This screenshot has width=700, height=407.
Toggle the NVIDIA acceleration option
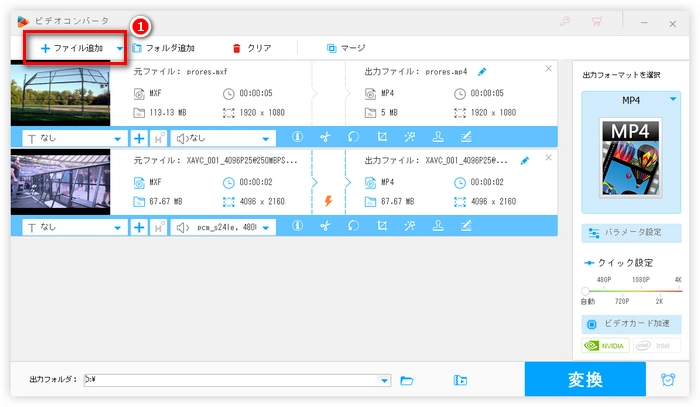[606, 346]
